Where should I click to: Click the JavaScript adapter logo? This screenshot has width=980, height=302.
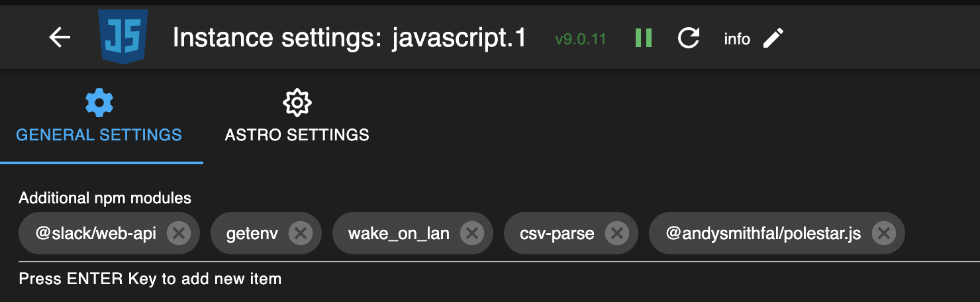click(122, 37)
